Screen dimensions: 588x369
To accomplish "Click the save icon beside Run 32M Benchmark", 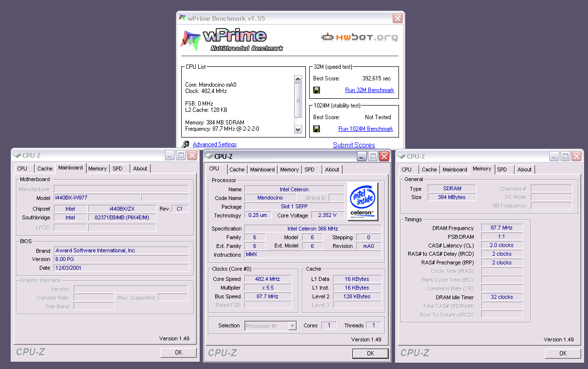I will click(x=317, y=90).
